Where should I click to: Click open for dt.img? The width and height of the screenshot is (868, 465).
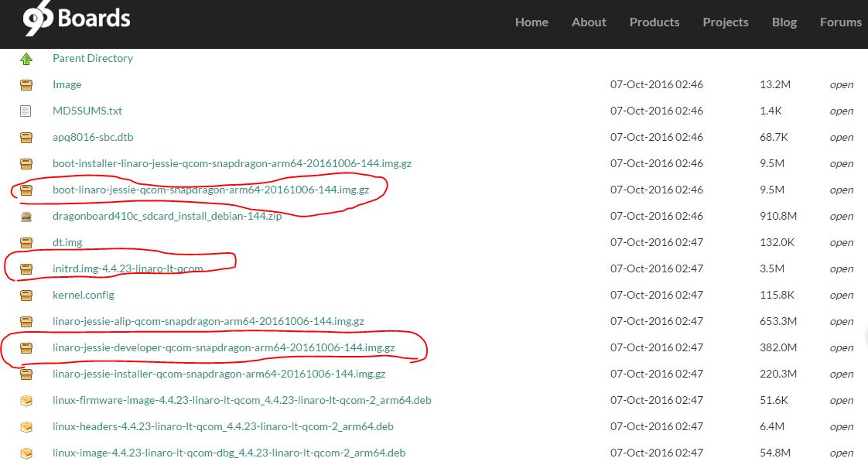coord(842,242)
